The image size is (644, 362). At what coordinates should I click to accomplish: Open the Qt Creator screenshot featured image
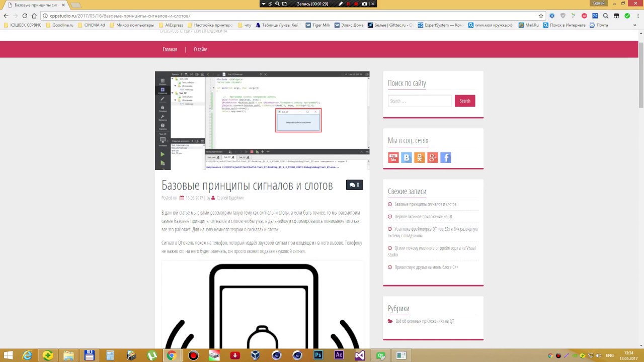pos(262,121)
